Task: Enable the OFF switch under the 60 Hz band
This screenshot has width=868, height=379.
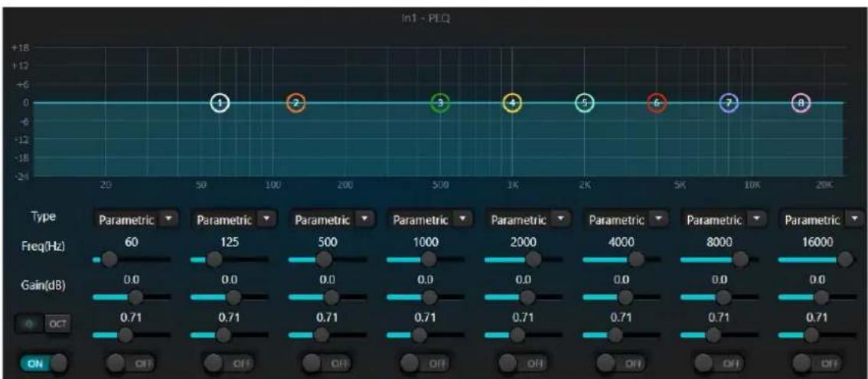Action: pyautogui.click(x=131, y=364)
